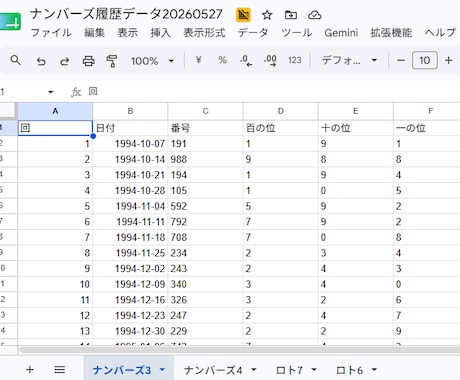Switch to the ナンバーズ3 sheet tab
460x380 pixels.
122,370
